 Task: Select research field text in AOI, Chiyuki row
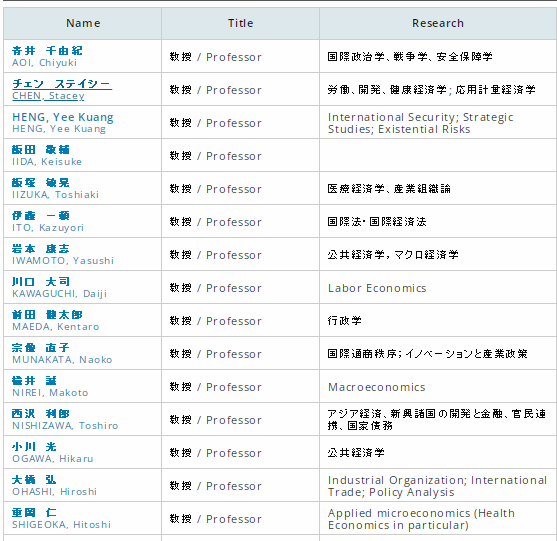(x=410, y=56)
